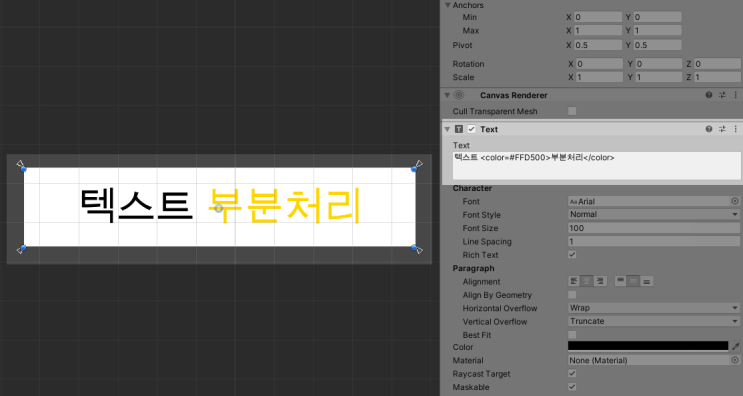Viewport: 743px width, 396px height.
Task: Click the black 텍스트 text in scene
Action: [137, 206]
